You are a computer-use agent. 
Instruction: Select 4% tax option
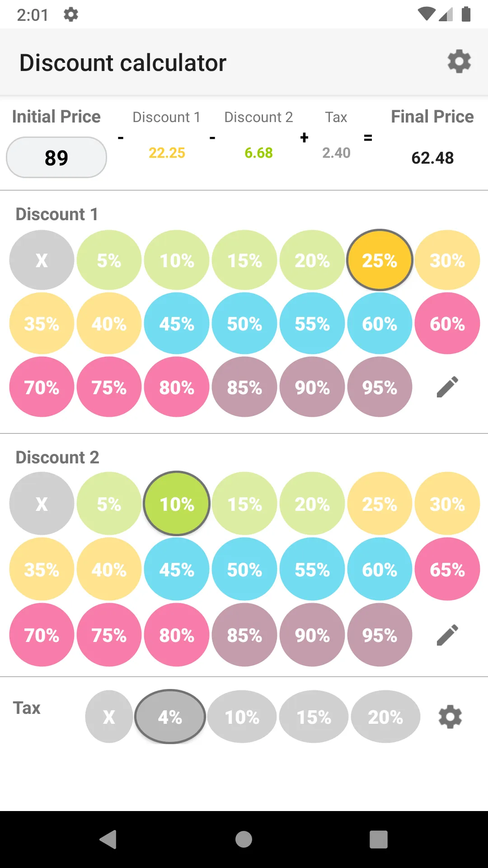[x=170, y=717]
